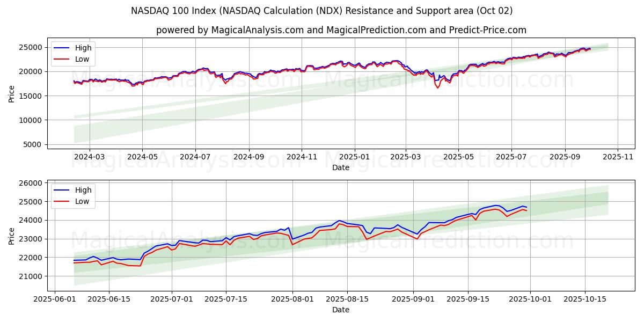Click the 2025-11 tick on top x-axis
The height and width of the screenshot is (322, 644).
pyautogui.click(x=618, y=157)
